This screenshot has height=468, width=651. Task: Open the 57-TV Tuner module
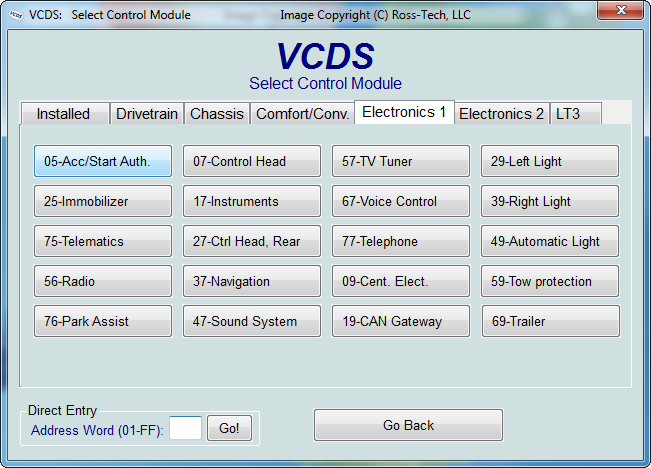tap(401, 161)
